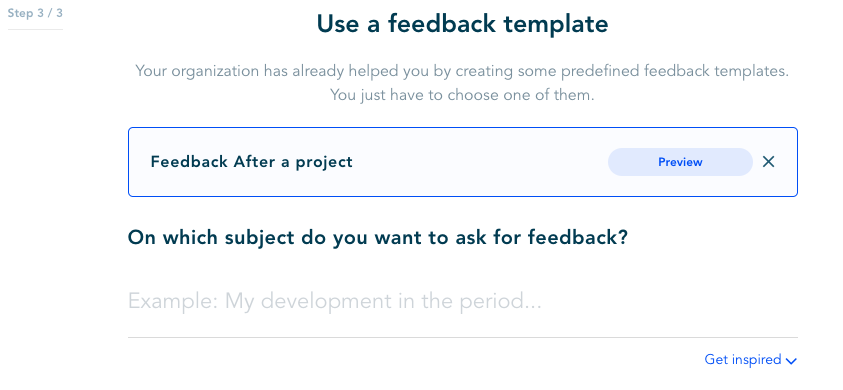Viewport: 843px width, 390px height.
Task: Click the underline beneath the subject input
Action: pyautogui.click(x=462, y=337)
